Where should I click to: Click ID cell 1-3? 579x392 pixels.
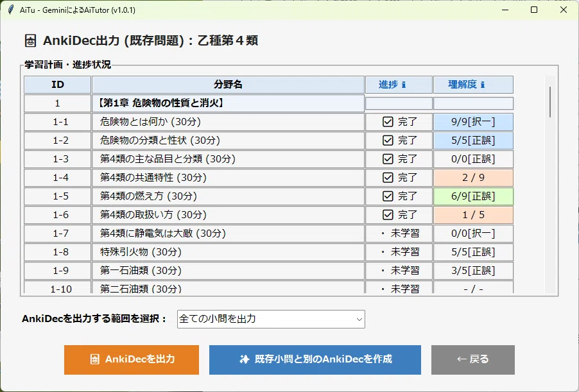tap(58, 159)
